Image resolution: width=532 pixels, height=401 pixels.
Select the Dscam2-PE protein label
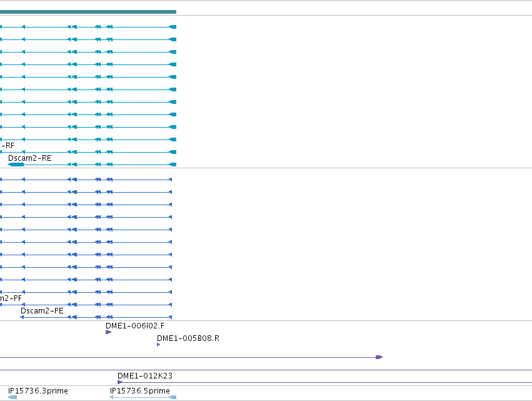[x=42, y=311]
